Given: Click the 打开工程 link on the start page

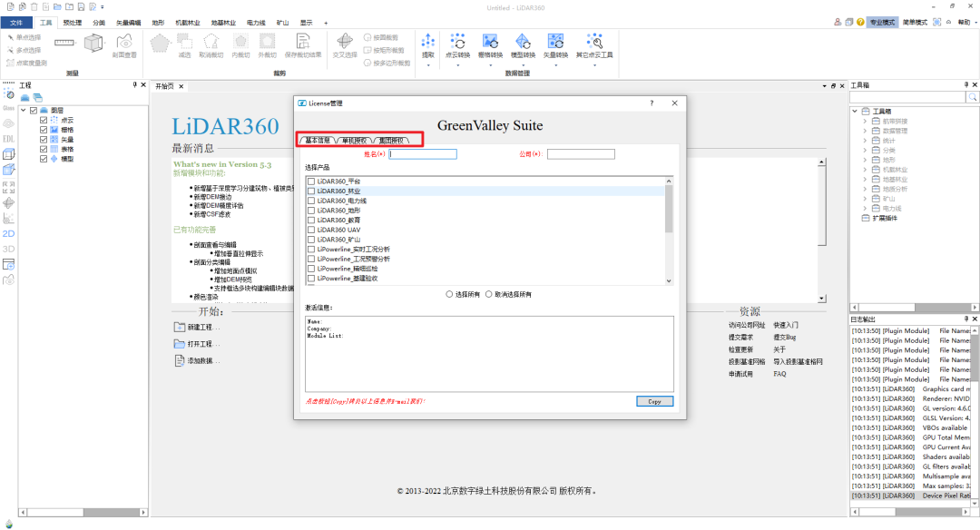Looking at the screenshot, I should coord(200,344).
